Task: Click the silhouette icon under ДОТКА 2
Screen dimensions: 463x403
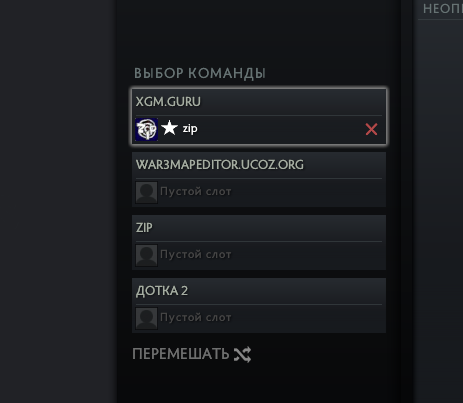Action: 146,318
